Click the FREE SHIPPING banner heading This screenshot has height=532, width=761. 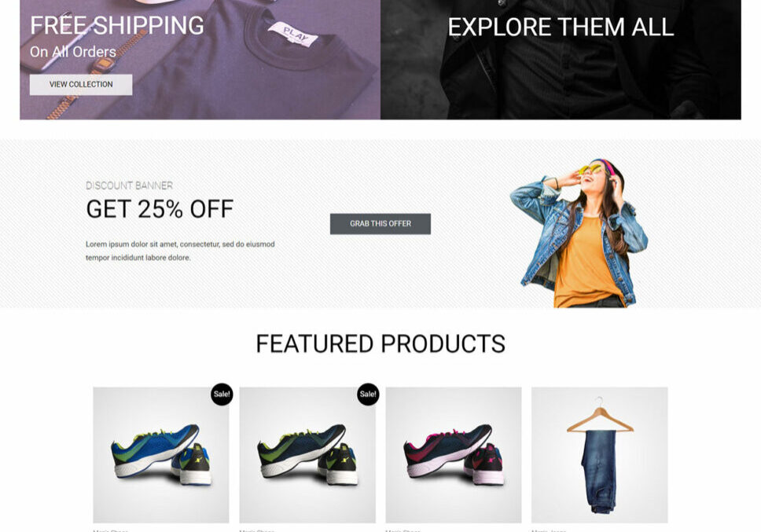(x=117, y=26)
